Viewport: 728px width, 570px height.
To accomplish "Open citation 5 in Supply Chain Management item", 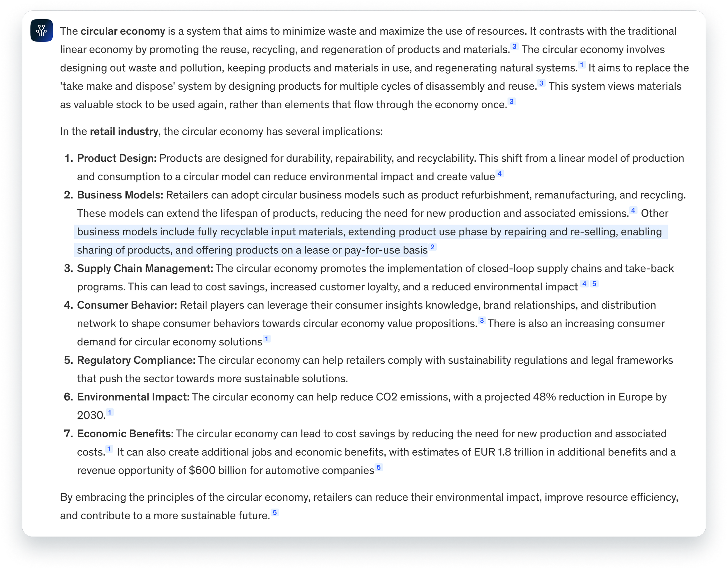I will click(594, 284).
